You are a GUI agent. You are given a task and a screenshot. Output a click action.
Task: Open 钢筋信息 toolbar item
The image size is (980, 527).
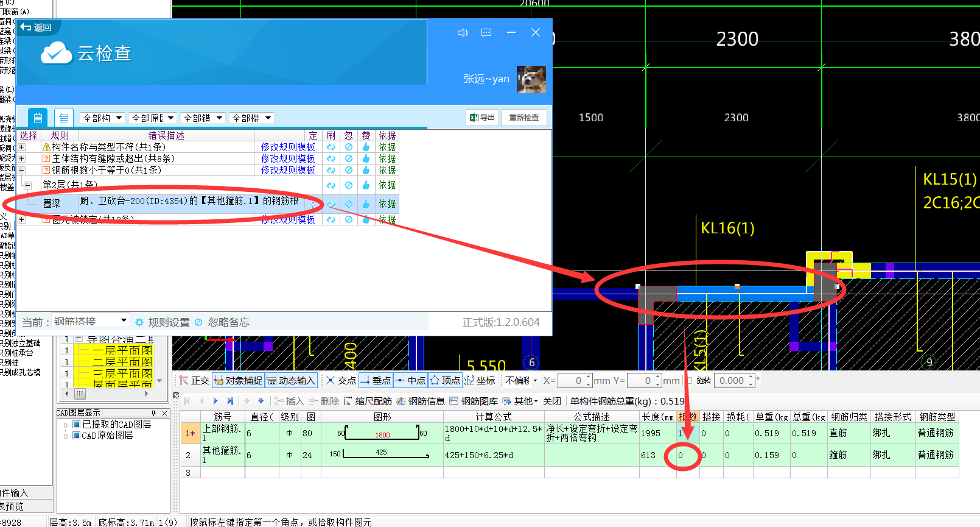(421, 401)
